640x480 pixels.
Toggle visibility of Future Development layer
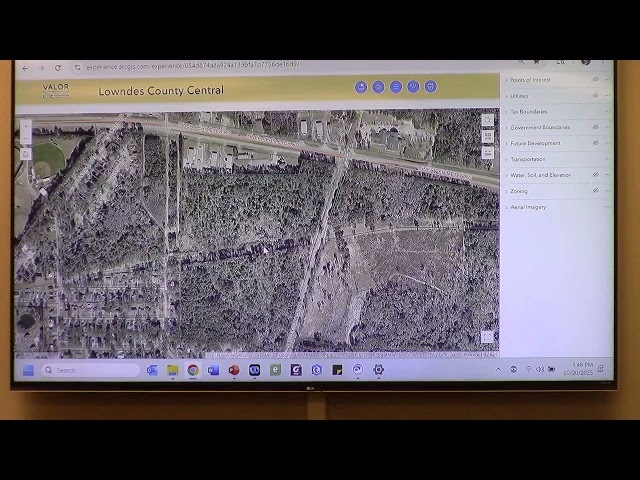point(596,143)
